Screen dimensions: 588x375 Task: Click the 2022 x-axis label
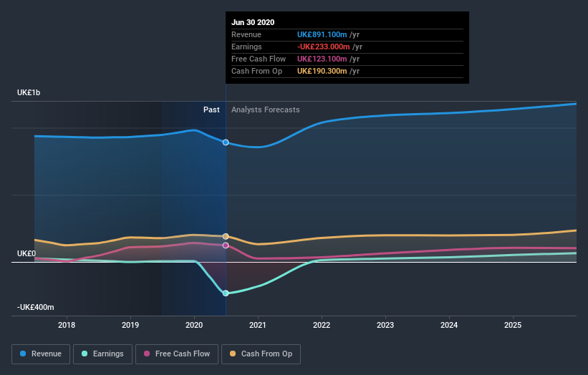(x=322, y=325)
